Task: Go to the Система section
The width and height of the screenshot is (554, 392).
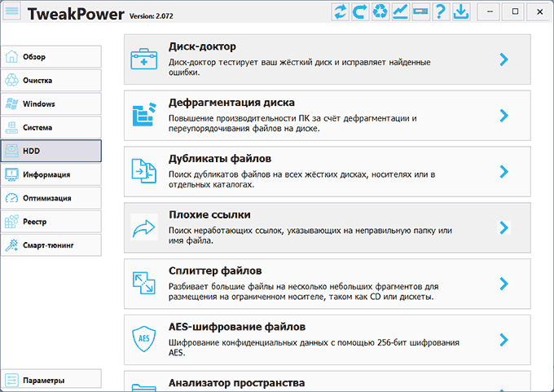Action: (51, 127)
